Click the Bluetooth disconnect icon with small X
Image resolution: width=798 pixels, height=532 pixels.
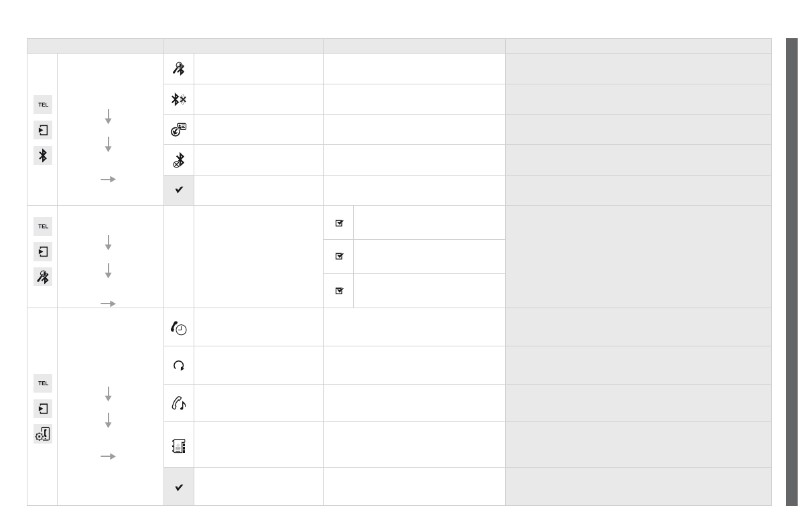pyautogui.click(x=179, y=99)
